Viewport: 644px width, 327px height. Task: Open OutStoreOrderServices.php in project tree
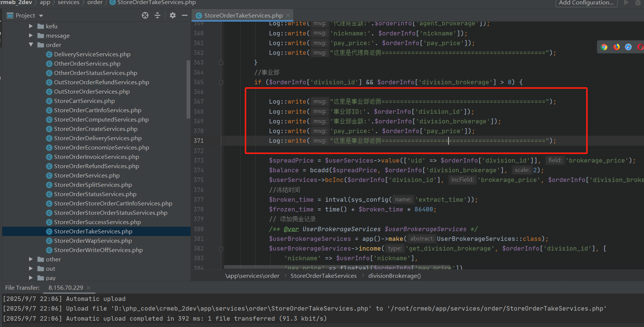(92, 92)
